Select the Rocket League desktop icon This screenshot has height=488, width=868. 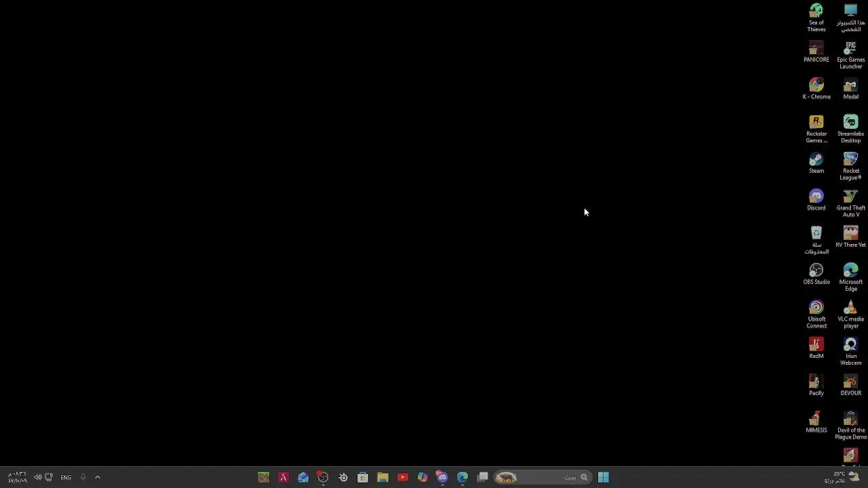click(x=850, y=166)
